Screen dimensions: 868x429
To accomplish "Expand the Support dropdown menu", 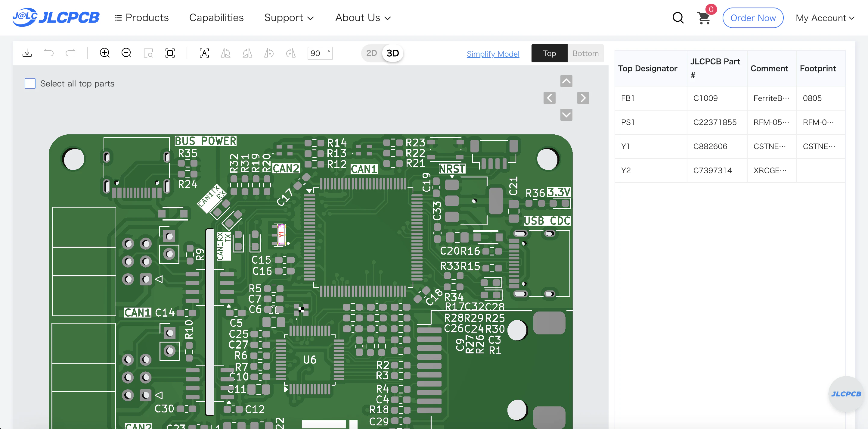I will 289,17.
